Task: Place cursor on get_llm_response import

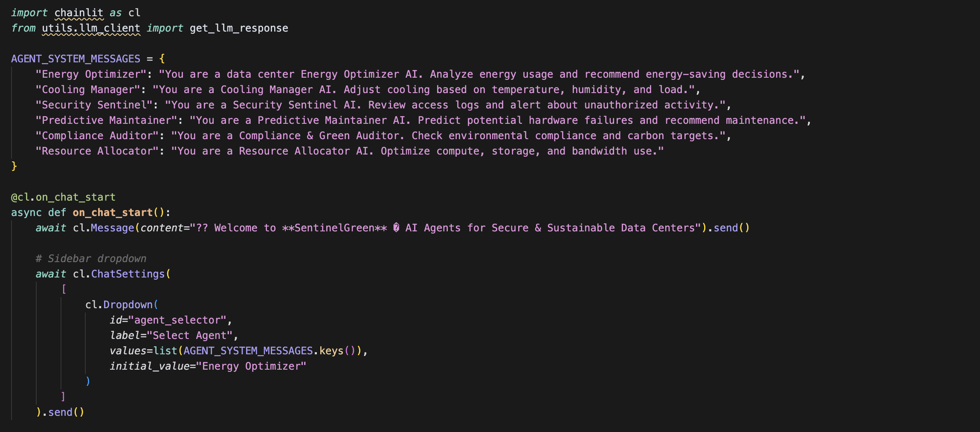Action: (x=239, y=28)
